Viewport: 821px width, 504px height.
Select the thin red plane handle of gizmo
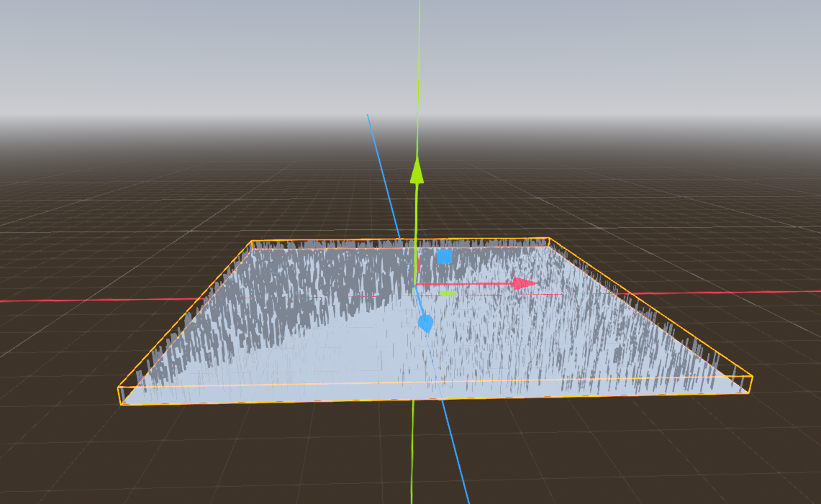pos(418,263)
